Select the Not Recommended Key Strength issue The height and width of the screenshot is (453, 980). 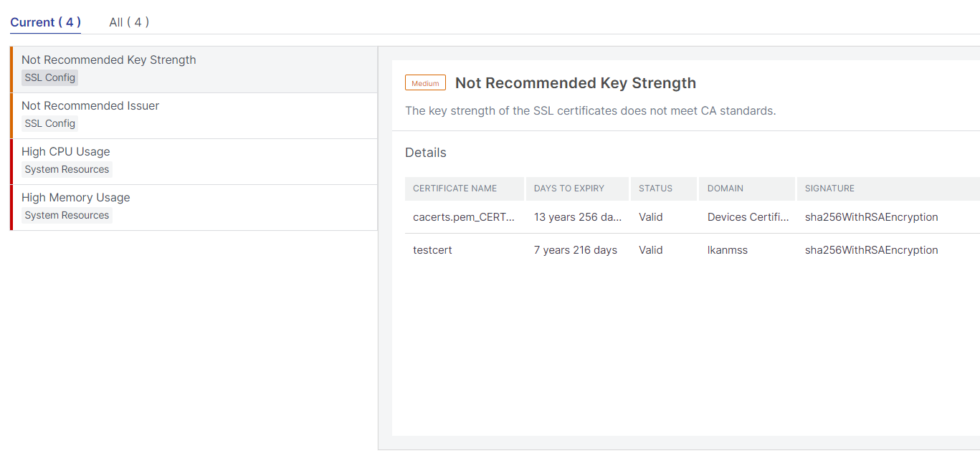(194, 70)
